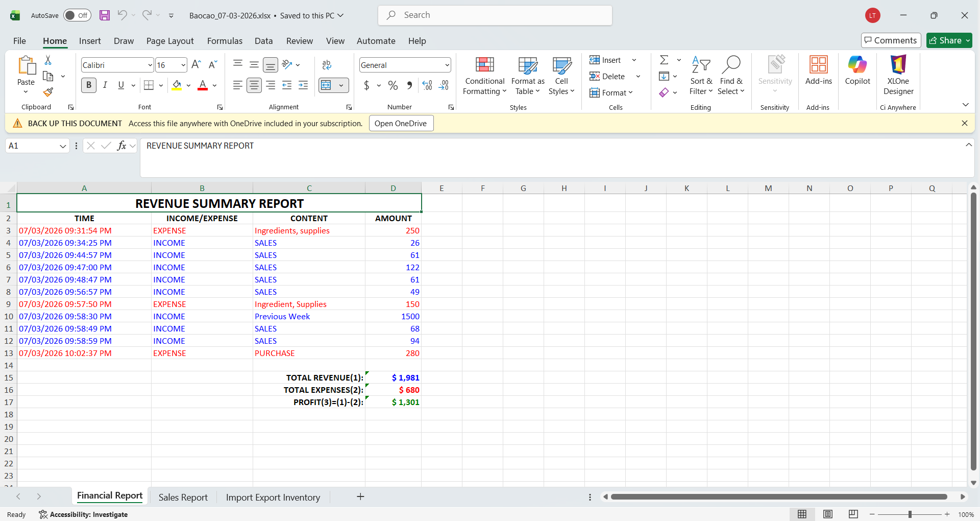The image size is (980, 521).
Task: Open the Sales Report sheet tab
Action: [x=183, y=496]
